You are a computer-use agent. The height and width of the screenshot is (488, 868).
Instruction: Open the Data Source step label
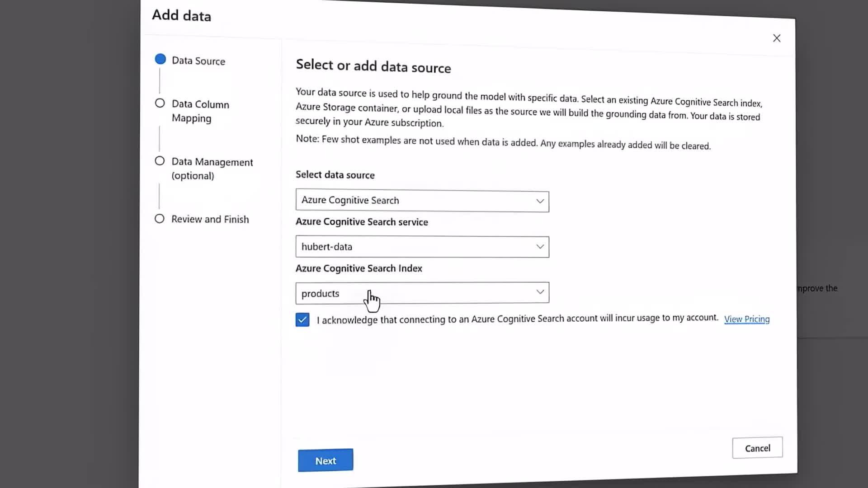pyautogui.click(x=198, y=61)
